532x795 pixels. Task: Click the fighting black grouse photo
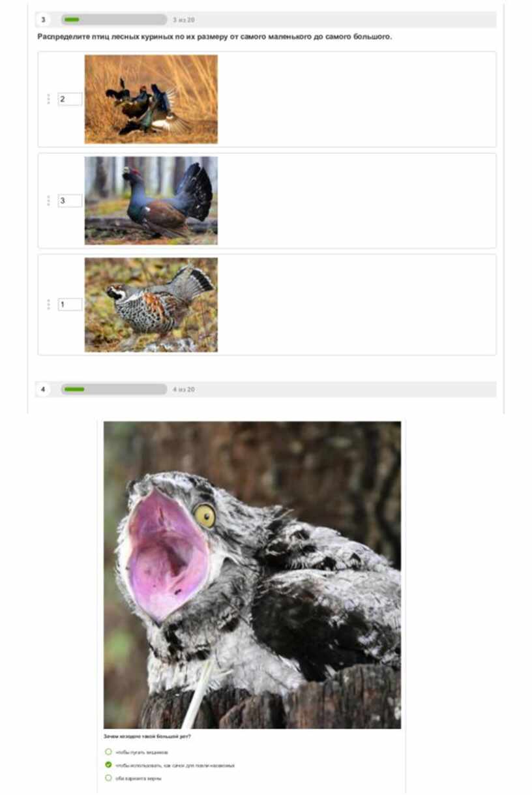pos(151,99)
